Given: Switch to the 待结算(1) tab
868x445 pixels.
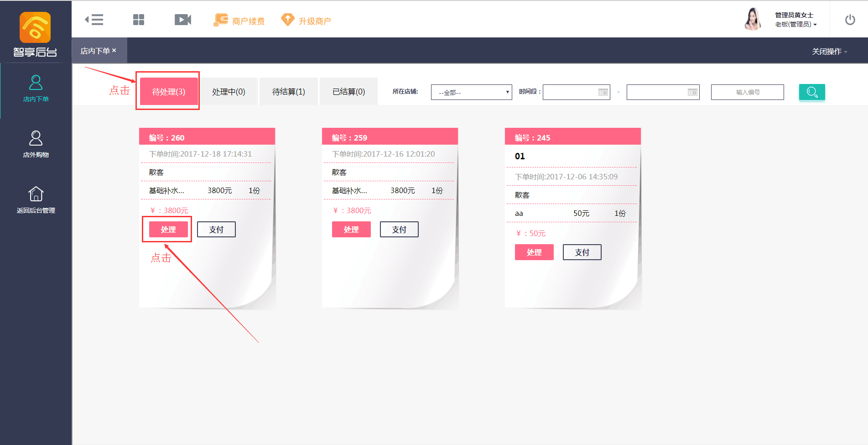Looking at the screenshot, I should tap(289, 91).
